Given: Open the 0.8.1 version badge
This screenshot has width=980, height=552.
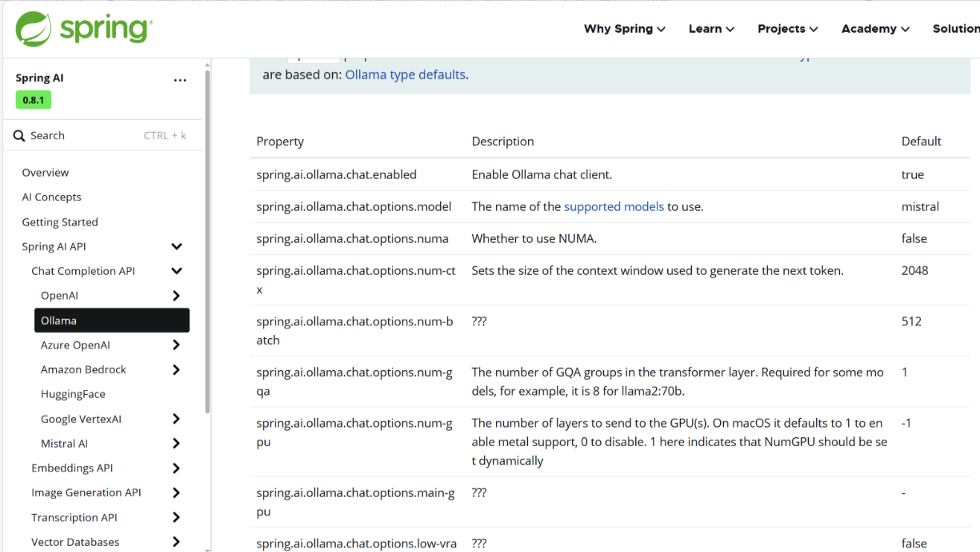Looking at the screenshot, I should click(34, 100).
